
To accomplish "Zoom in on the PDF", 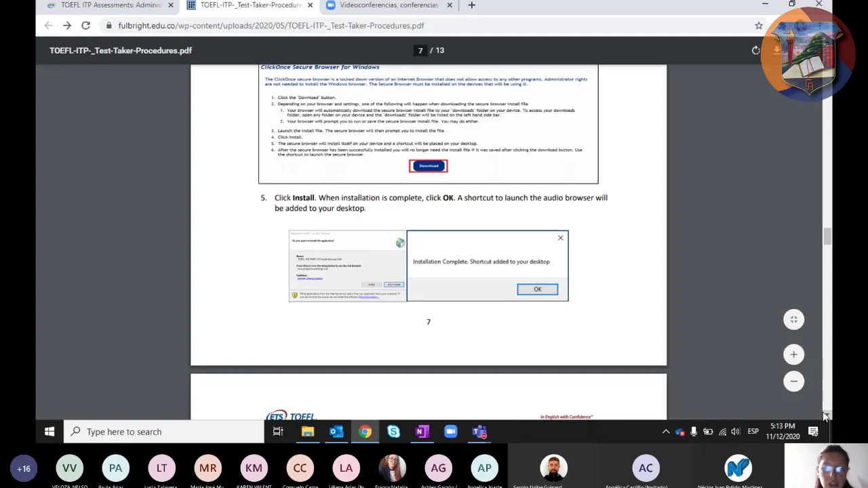I will point(793,354).
